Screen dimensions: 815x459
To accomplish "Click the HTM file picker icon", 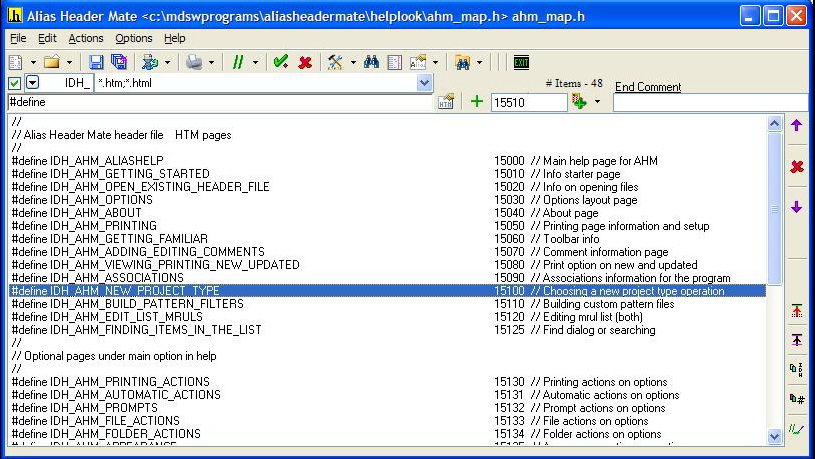I will [446, 101].
